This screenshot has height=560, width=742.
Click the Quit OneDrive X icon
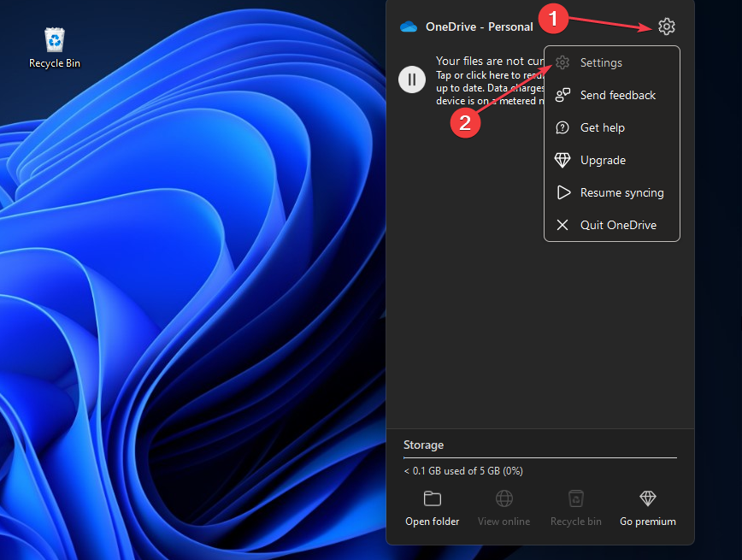tap(563, 225)
